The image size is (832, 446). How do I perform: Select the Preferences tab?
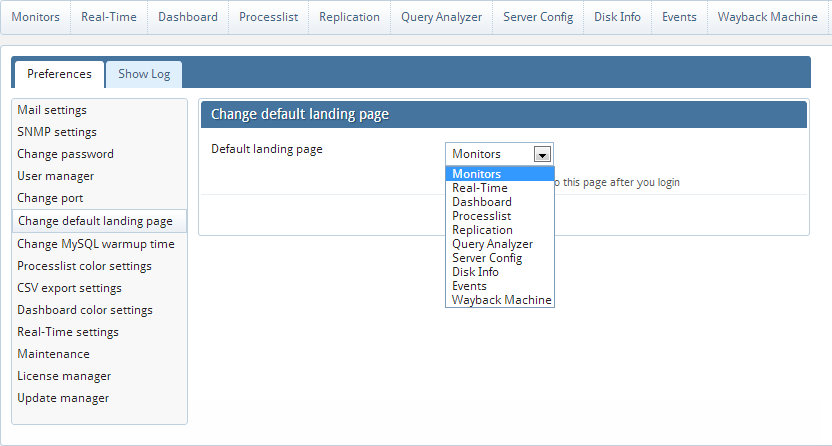[59, 74]
